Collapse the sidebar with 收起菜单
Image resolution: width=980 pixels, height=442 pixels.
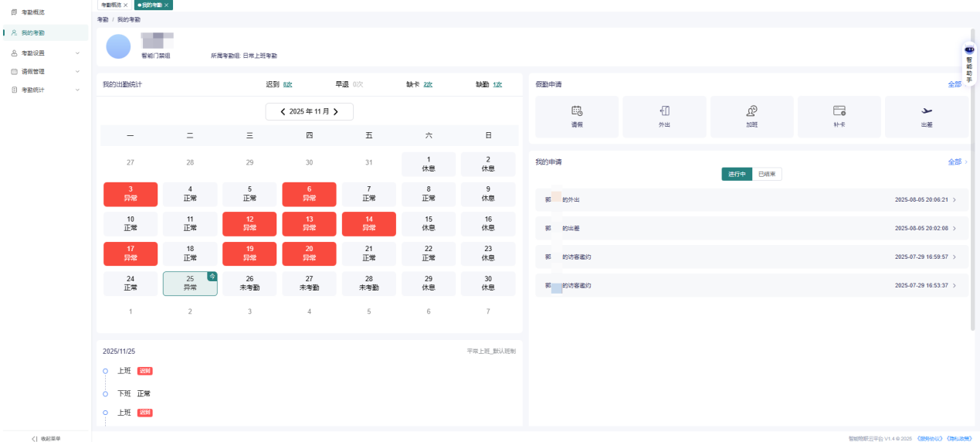point(46,438)
